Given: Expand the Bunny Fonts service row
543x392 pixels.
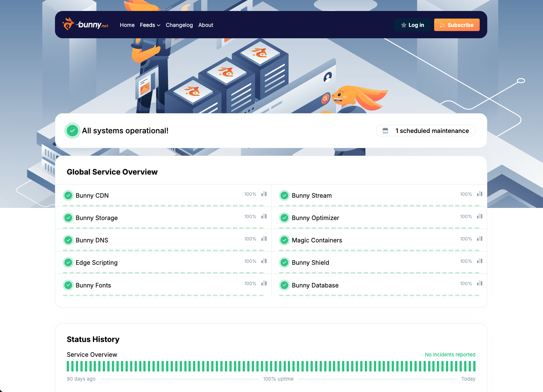Looking at the screenshot, I should coord(93,285).
